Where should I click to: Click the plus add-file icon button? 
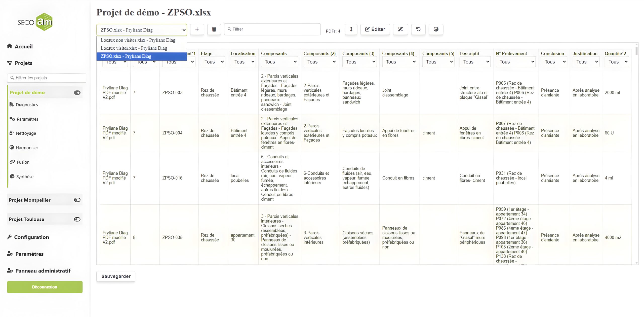tap(197, 29)
